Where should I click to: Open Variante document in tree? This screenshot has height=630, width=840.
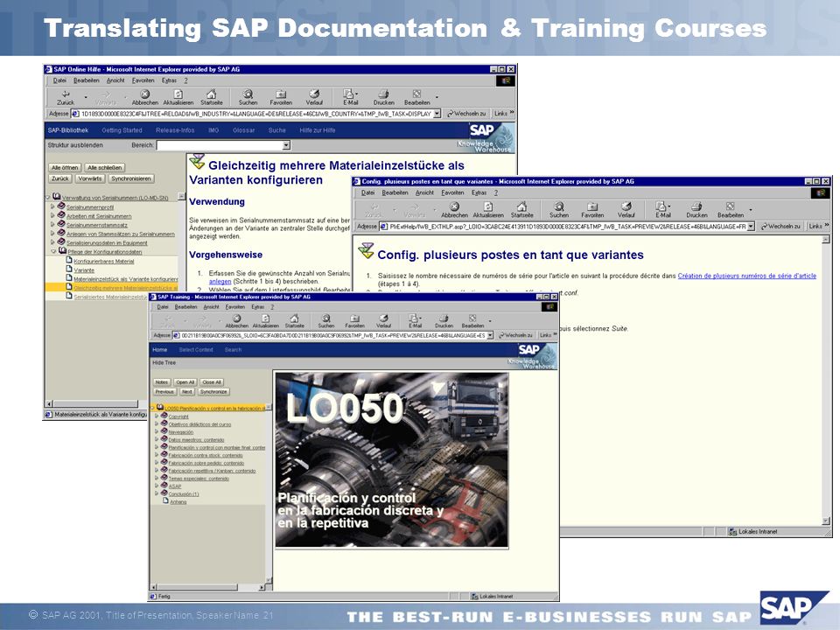[84, 270]
